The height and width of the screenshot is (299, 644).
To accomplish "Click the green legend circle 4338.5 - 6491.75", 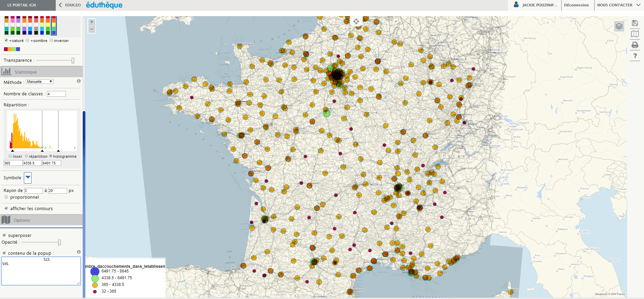I will pyautogui.click(x=95, y=278).
